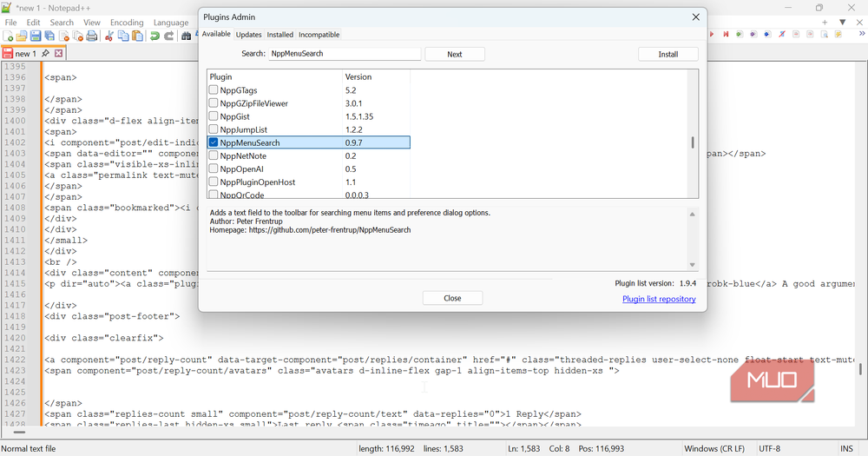Click the Save All toolbar icon

pos(49,36)
